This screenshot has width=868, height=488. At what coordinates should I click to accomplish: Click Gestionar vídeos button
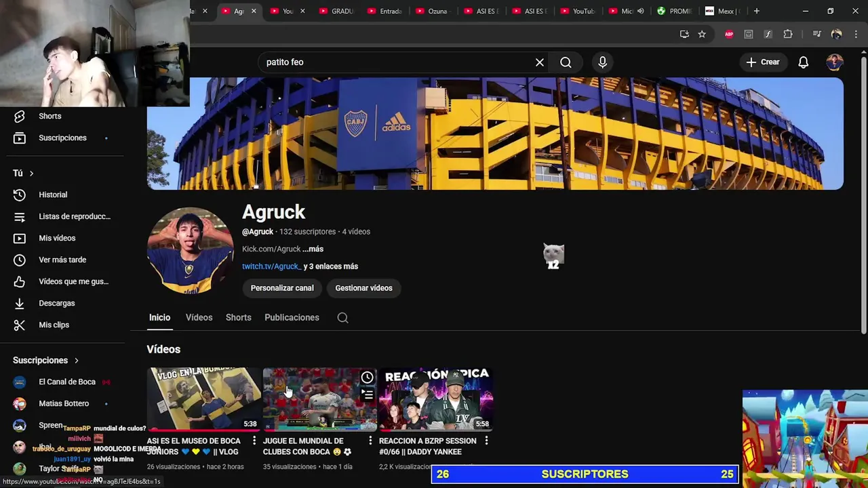(x=363, y=288)
